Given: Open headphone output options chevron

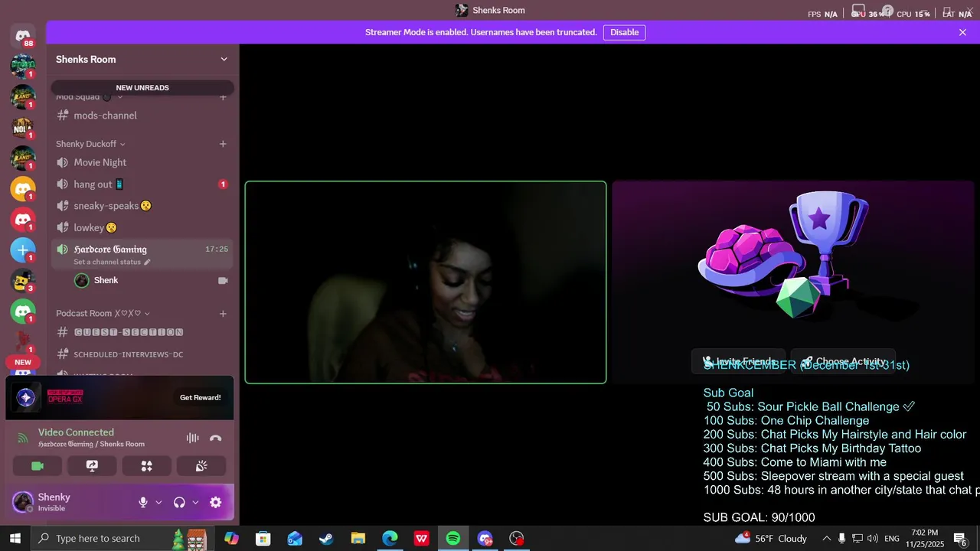Looking at the screenshot, I should pyautogui.click(x=195, y=503).
